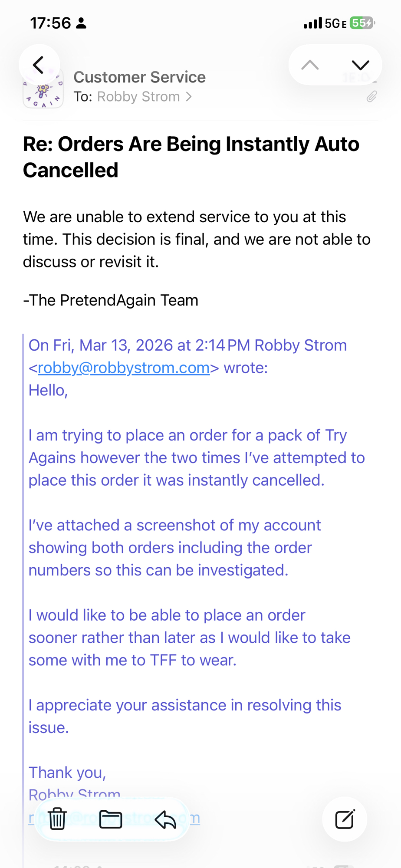Tap the battery indicator in status bar
This screenshot has height=868, width=401.
pos(362,23)
